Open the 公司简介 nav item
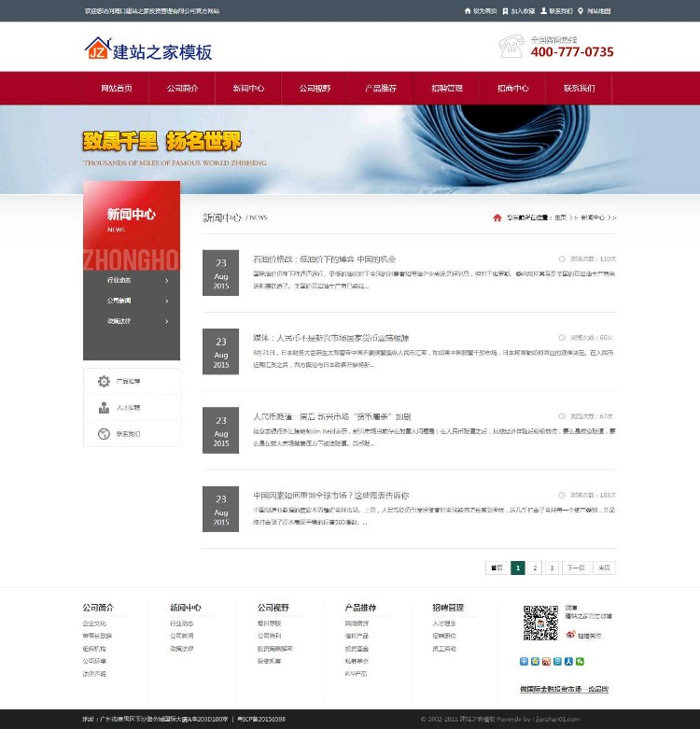The width and height of the screenshot is (700, 729). tap(182, 88)
